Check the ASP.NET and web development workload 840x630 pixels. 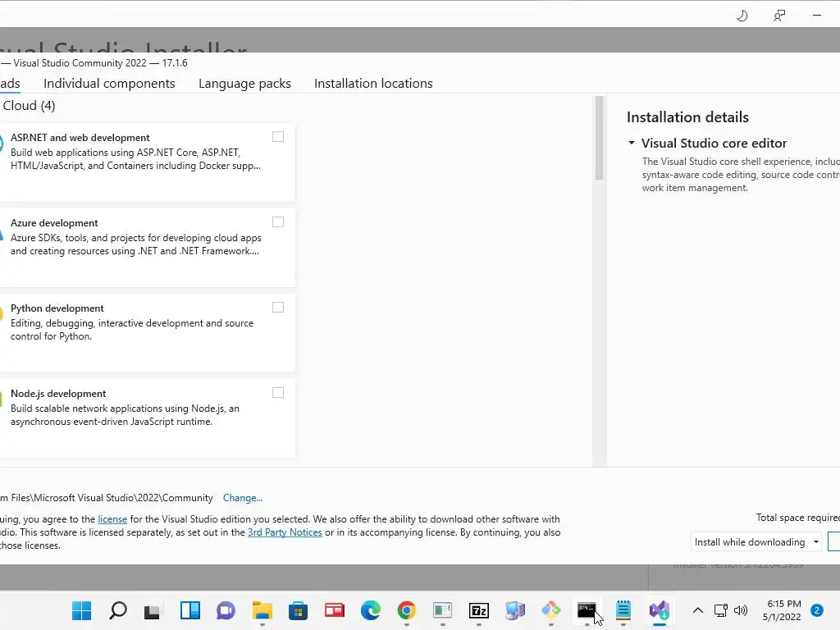point(278,137)
